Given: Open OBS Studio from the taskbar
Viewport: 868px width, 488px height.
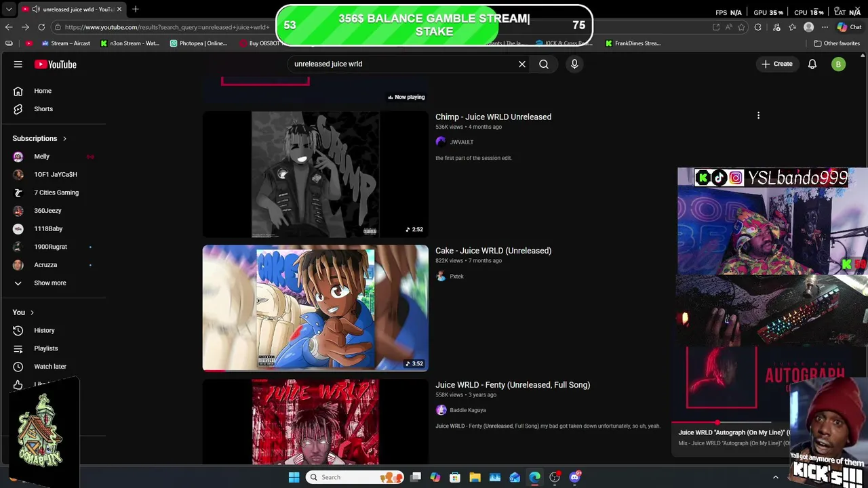Looking at the screenshot, I should (x=555, y=477).
